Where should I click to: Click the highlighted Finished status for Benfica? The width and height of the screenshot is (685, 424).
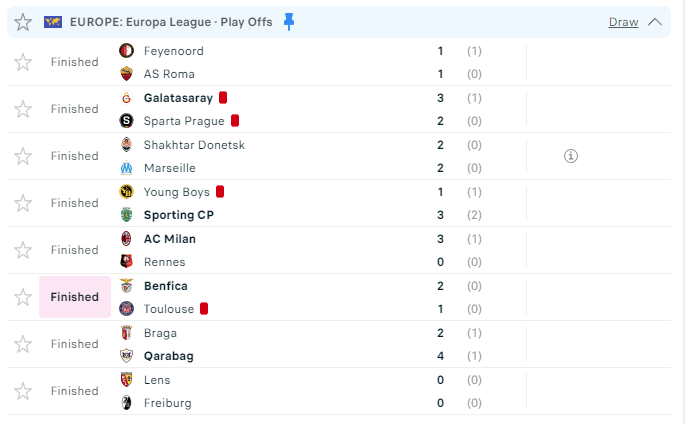click(75, 297)
